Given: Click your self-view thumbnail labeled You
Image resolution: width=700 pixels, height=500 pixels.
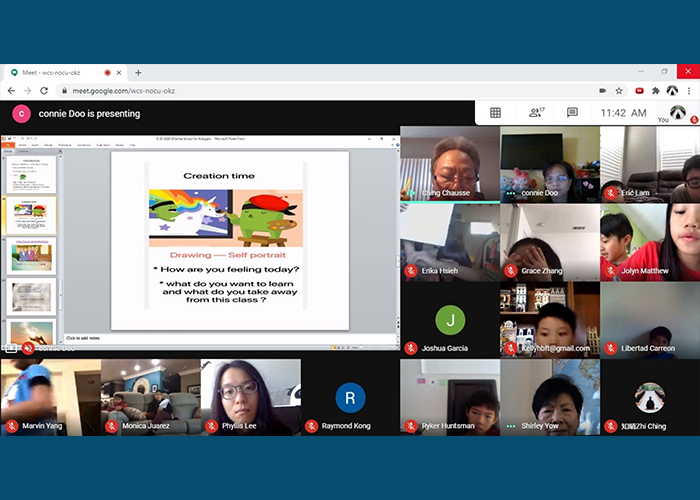Looking at the screenshot, I should [x=678, y=113].
